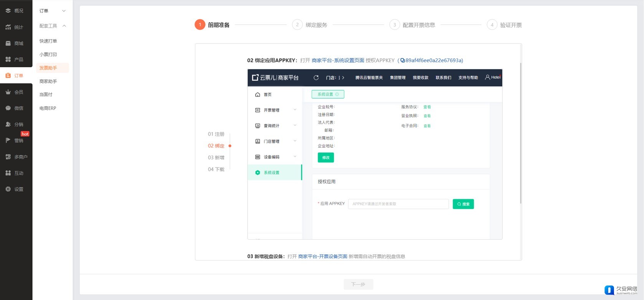Go to step 2 绑定服务
The width and height of the screenshot is (644, 300).
tap(310, 25)
